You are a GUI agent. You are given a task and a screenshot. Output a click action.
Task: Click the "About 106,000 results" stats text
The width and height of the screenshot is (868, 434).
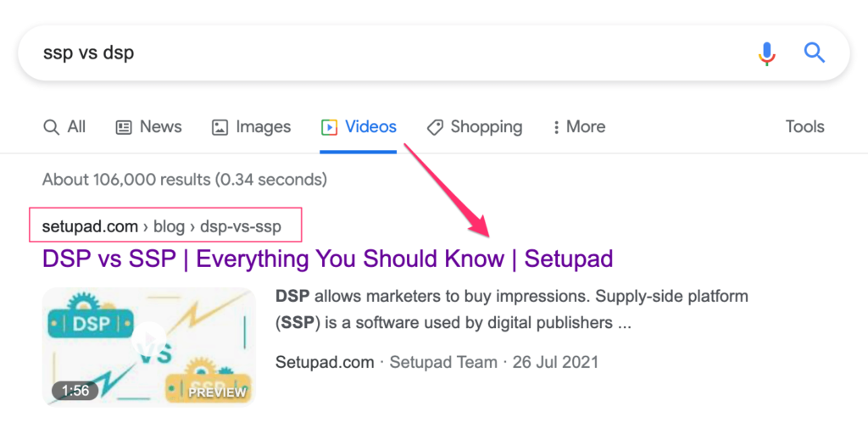(184, 180)
